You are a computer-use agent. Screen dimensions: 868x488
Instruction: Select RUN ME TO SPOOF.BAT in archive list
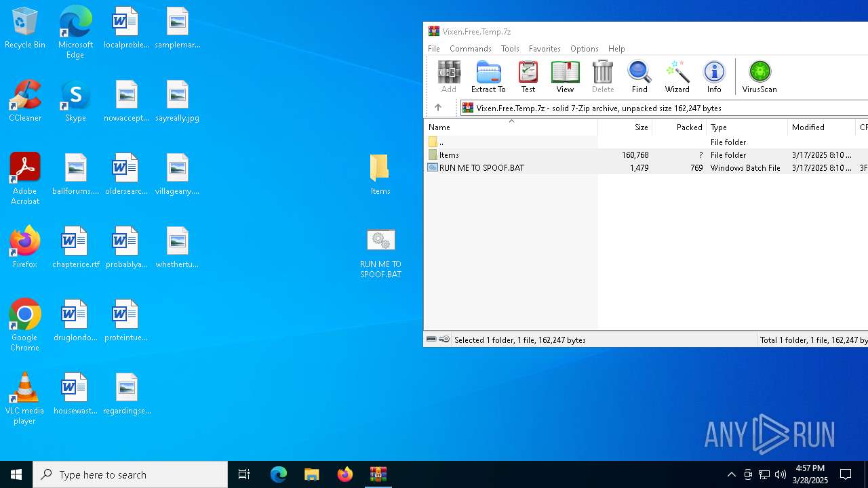click(x=646, y=167)
